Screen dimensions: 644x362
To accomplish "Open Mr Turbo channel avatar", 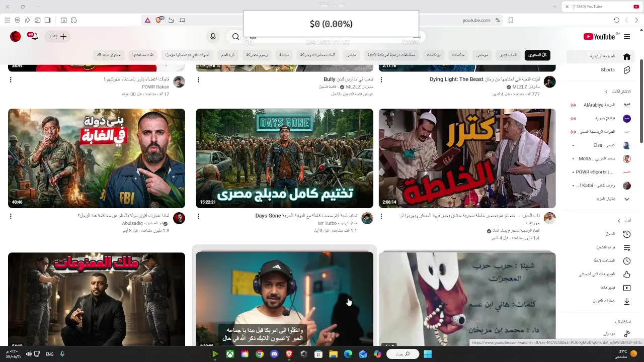I will coord(367,218).
